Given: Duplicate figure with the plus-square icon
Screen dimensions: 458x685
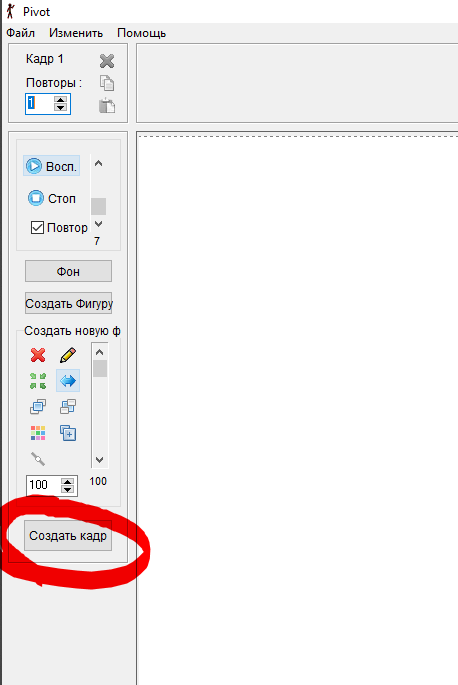Looking at the screenshot, I should [68, 433].
